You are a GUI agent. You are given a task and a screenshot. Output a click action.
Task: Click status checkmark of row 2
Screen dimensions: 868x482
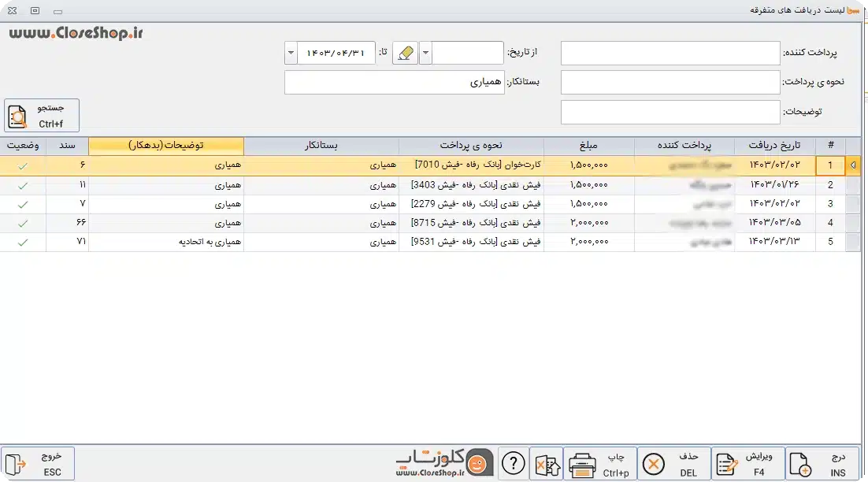(23, 186)
